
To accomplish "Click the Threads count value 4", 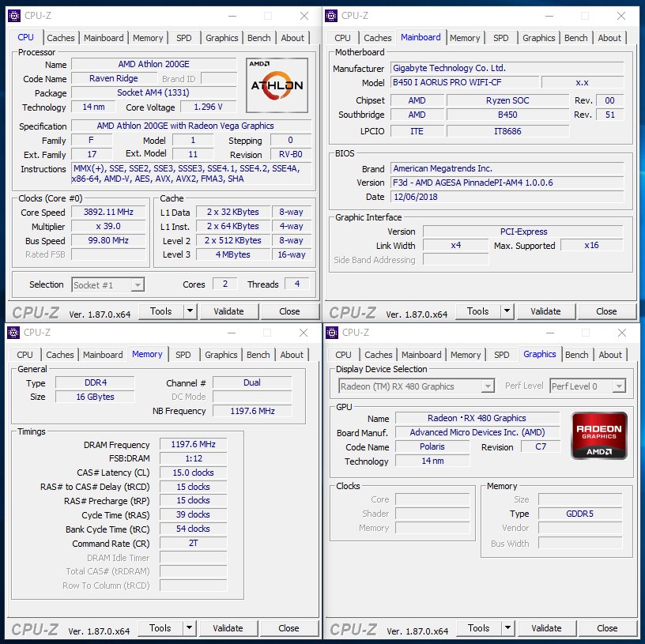I will pyautogui.click(x=297, y=284).
